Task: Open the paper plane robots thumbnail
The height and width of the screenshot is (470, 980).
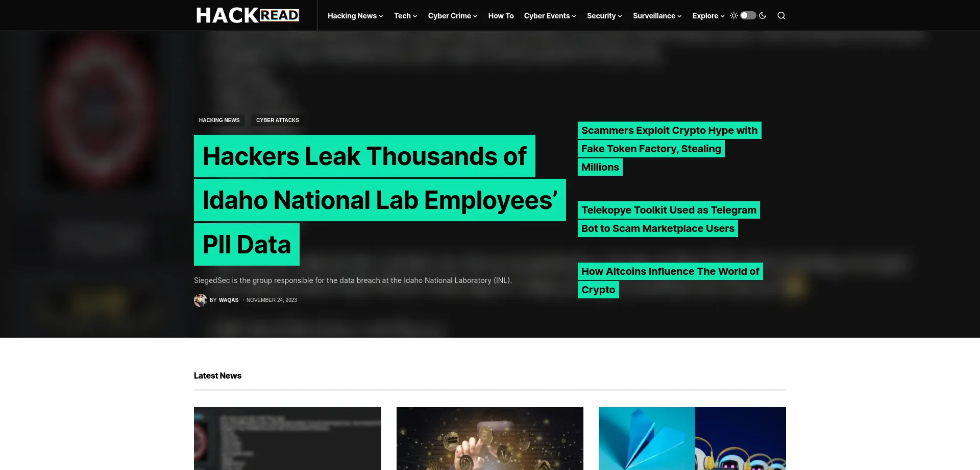Action: click(692, 438)
